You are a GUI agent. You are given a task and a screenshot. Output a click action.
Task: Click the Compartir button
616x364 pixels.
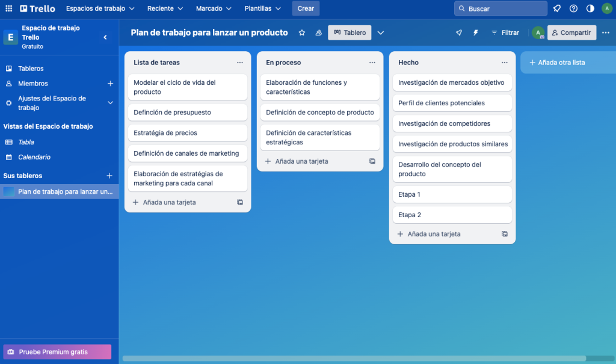coord(571,32)
